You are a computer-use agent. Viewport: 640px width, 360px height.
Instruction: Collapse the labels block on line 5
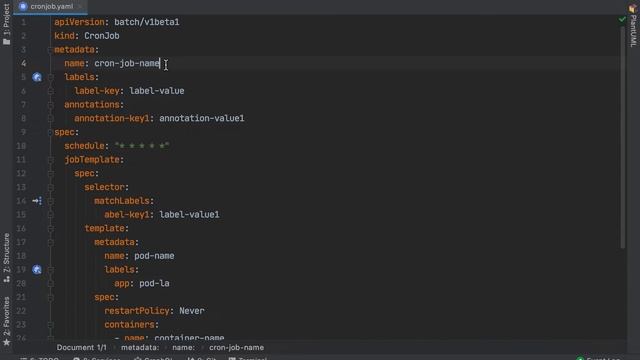pyautogui.click(x=50, y=77)
